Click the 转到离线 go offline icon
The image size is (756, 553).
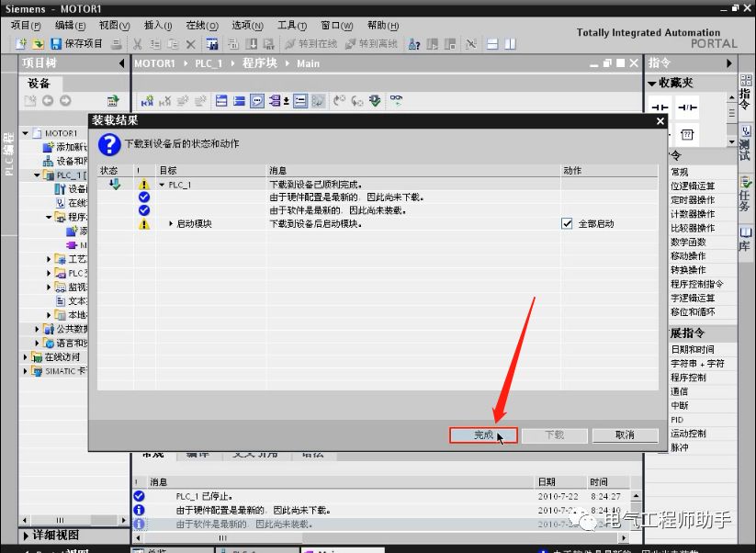point(351,44)
